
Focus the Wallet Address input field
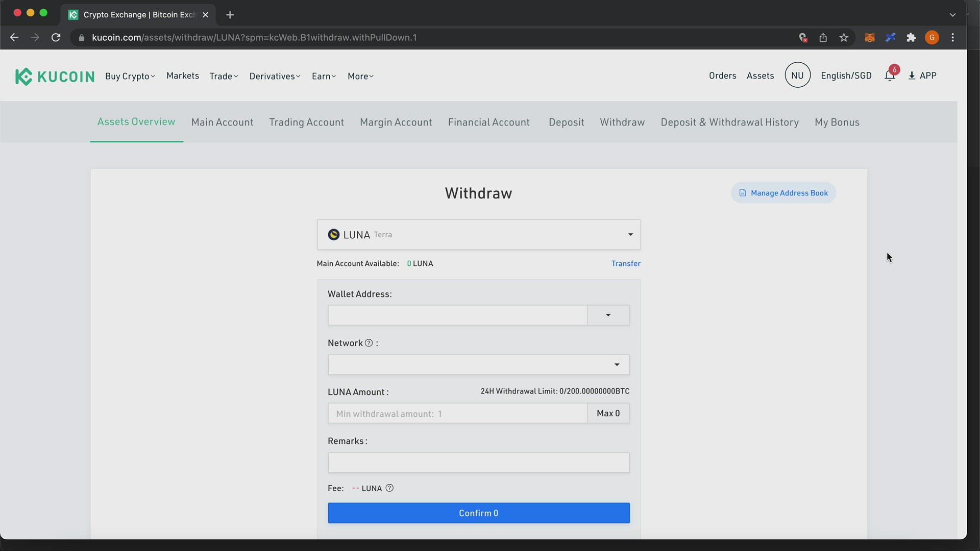[457, 315]
